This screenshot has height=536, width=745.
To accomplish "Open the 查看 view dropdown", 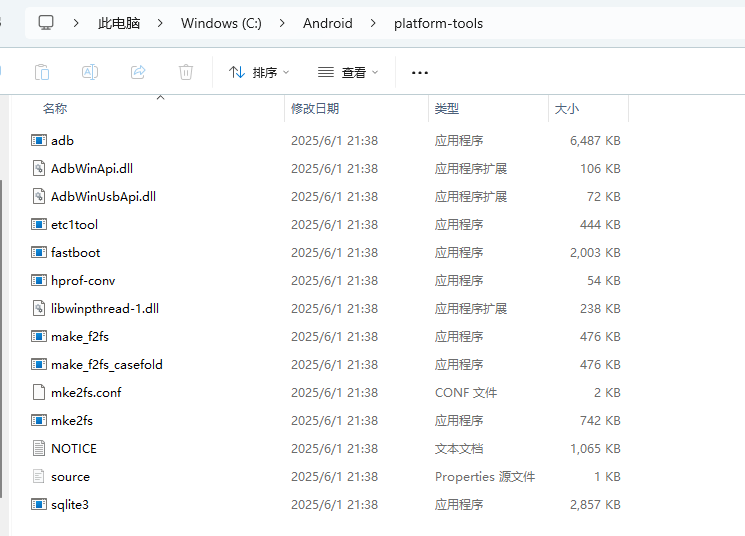I will point(348,72).
